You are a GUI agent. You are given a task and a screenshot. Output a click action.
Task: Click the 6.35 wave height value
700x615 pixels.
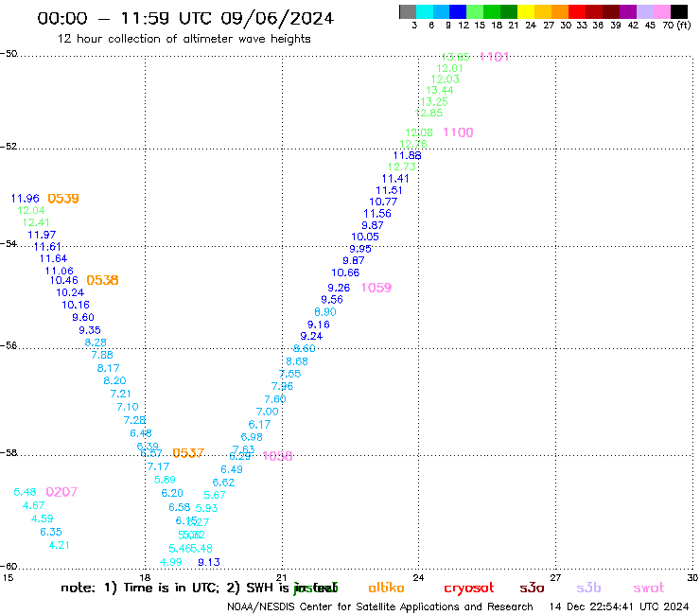(x=51, y=532)
